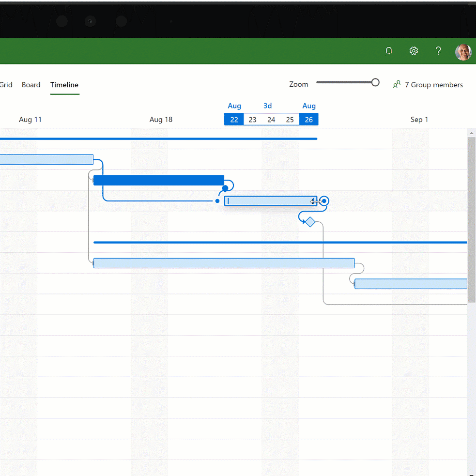Switch to the Grid tab
The image size is (476, 476).
point(6,85)
